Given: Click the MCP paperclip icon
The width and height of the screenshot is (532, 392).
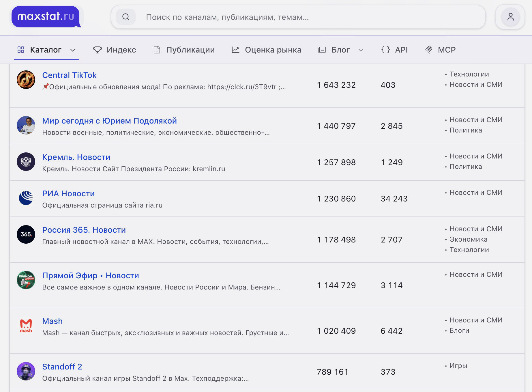Looking at the screenshot, I should coord(429,50).
